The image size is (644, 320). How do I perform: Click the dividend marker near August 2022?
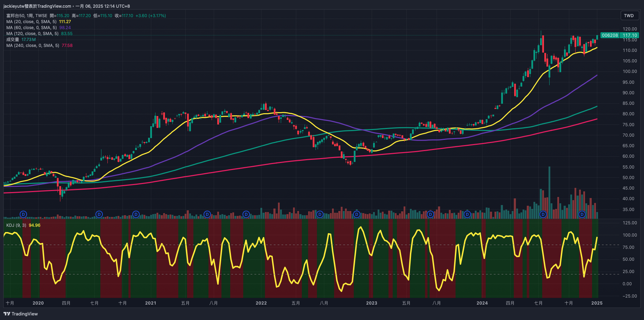[x=319, y=214]
